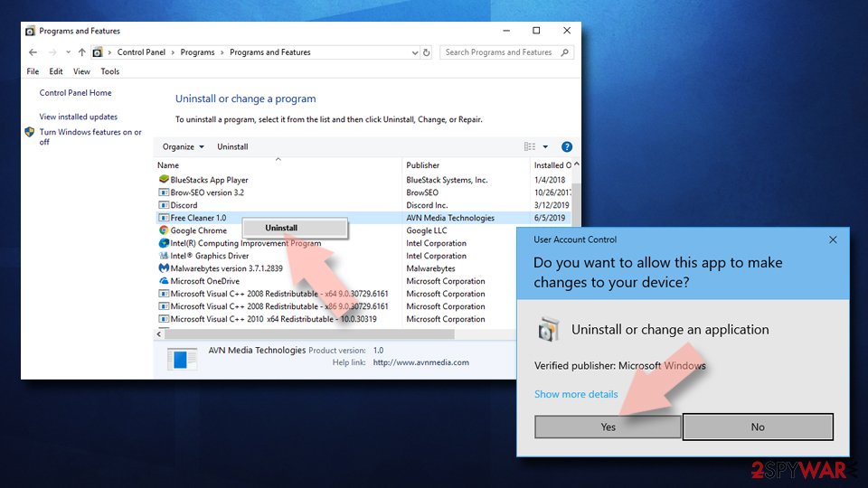This screenshot has height=488, width=868.
Task: Refresh the Programs and Features list
Action: click(x=426, y=52)
